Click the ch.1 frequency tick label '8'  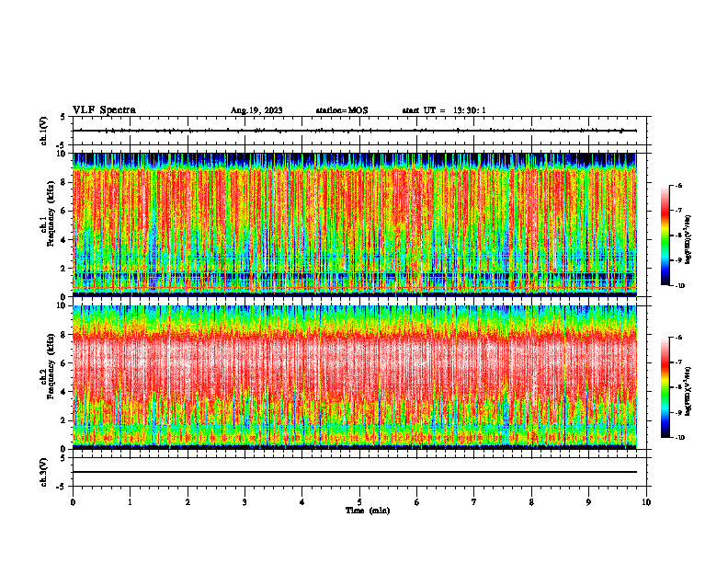[x=63, y=182]
